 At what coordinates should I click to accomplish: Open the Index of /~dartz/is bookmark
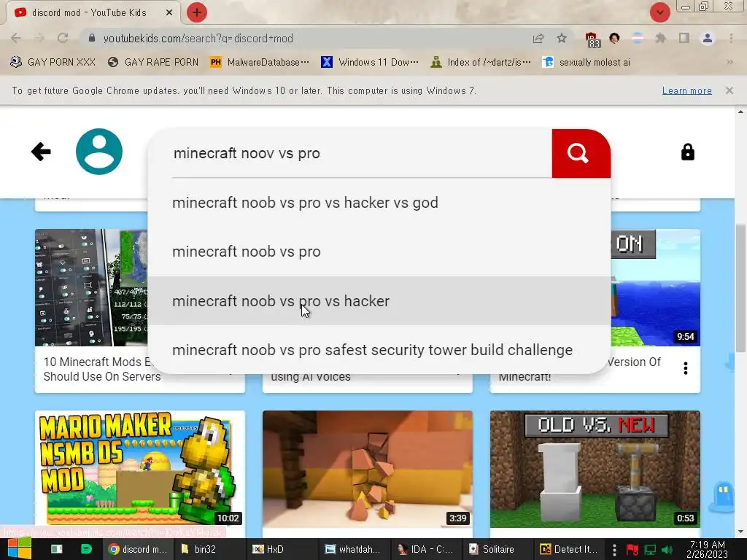coord(480,63)
